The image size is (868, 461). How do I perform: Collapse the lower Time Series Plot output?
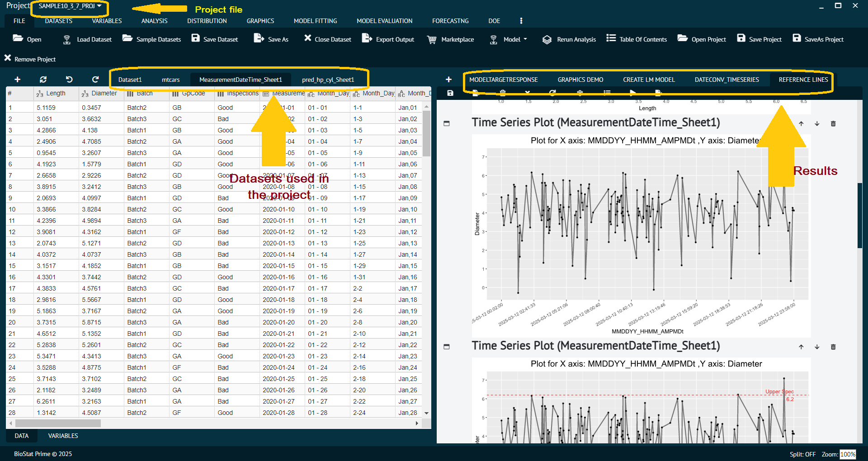pos(447,347)
